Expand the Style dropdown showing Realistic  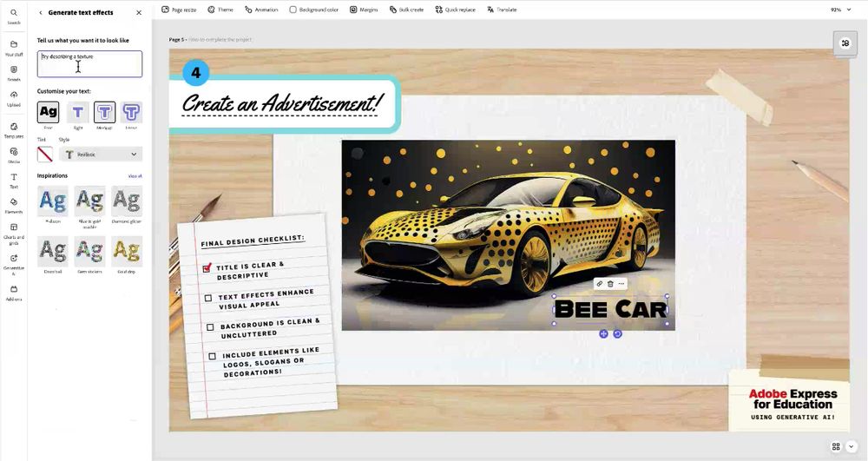(100, 155)
